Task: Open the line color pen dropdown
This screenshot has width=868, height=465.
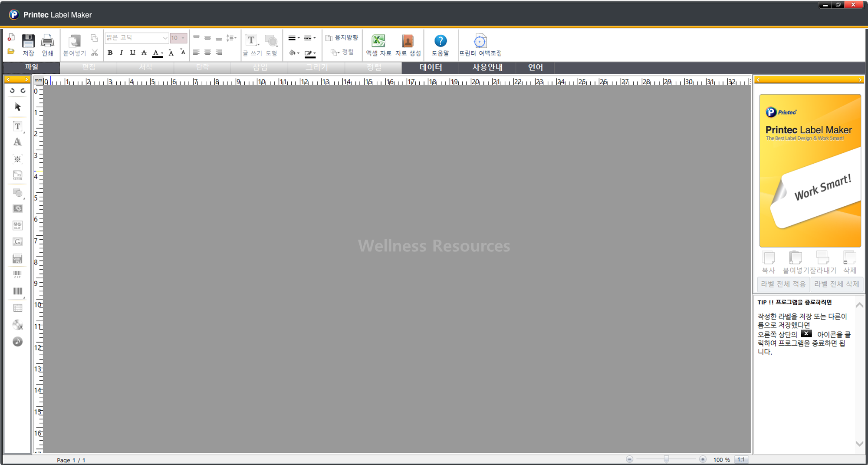Action: (310, 53)
